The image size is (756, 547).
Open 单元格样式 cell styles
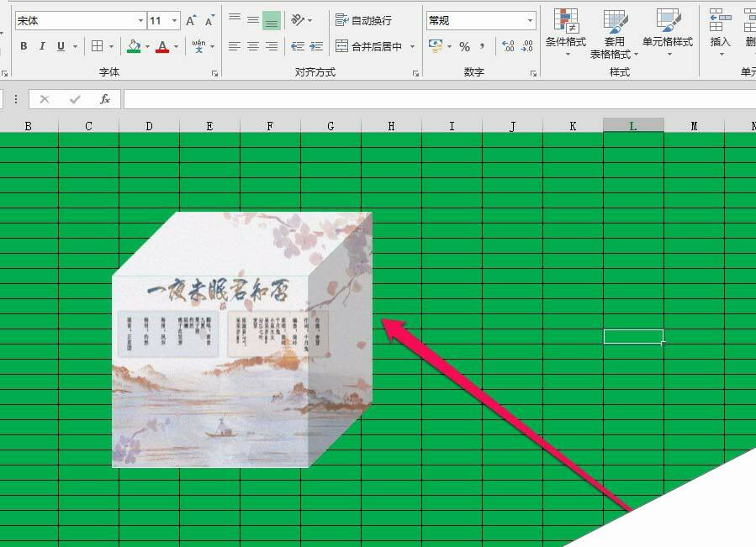668,33
